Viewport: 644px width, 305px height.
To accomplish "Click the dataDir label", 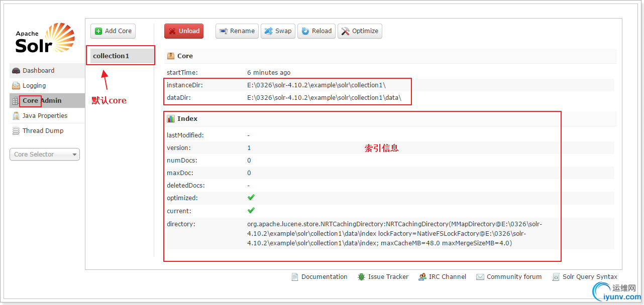I will [x=179, y=98].
